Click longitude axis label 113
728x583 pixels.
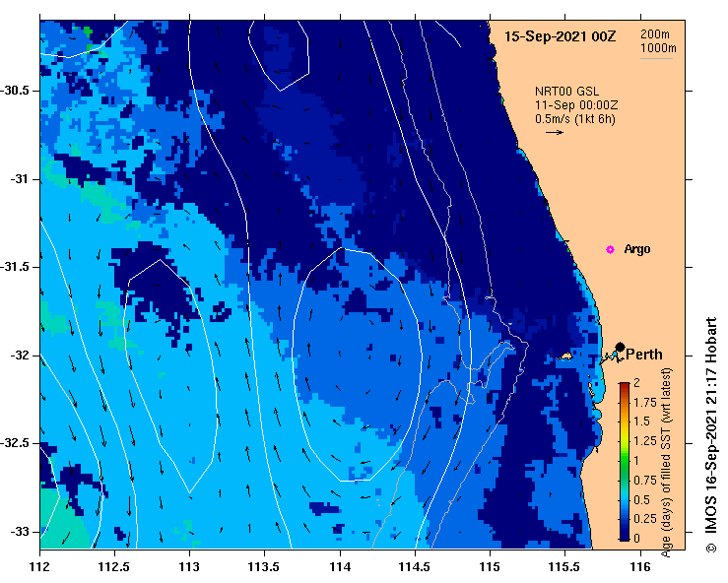click(x=189, y=567)
